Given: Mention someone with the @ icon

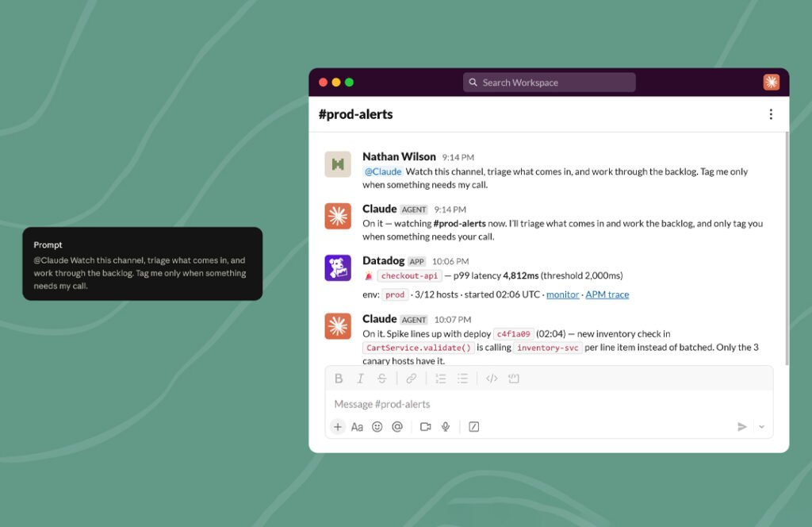Looking at the screenshot, I should click(x=397, y=427).
